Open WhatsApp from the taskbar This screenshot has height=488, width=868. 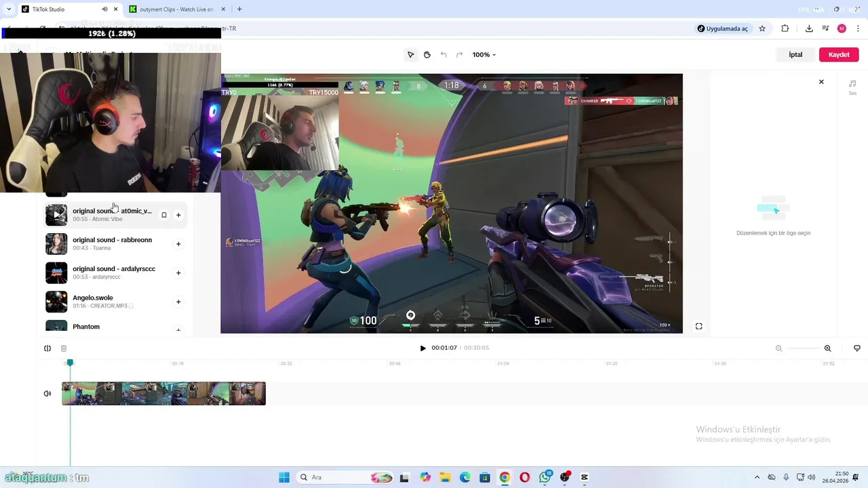tap(545, 477)
